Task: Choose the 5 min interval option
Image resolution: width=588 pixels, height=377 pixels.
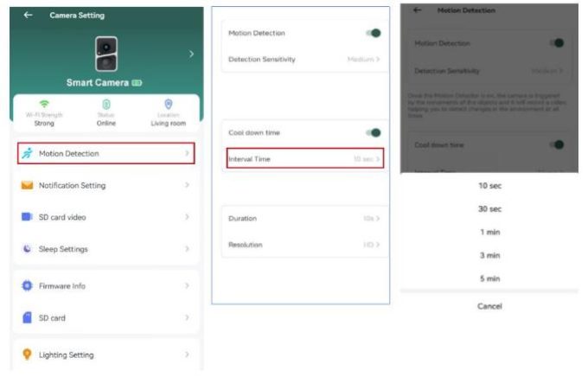Action: (489, 279)
